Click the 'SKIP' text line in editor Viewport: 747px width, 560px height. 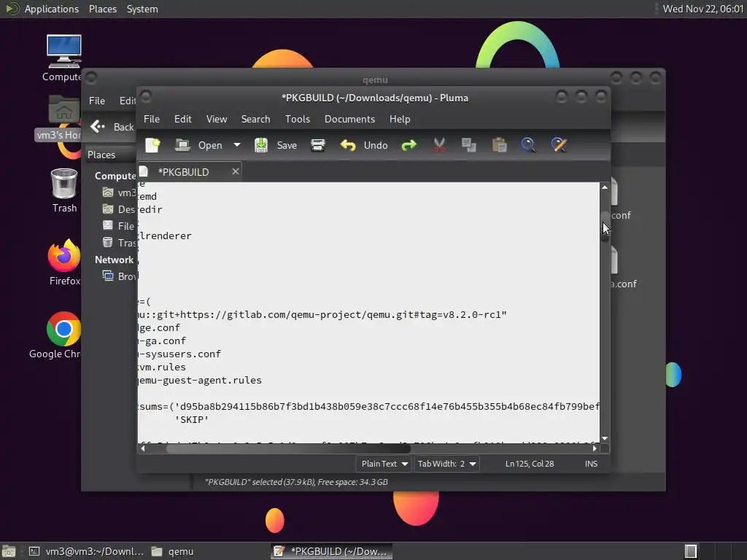[x=192, y=419]
